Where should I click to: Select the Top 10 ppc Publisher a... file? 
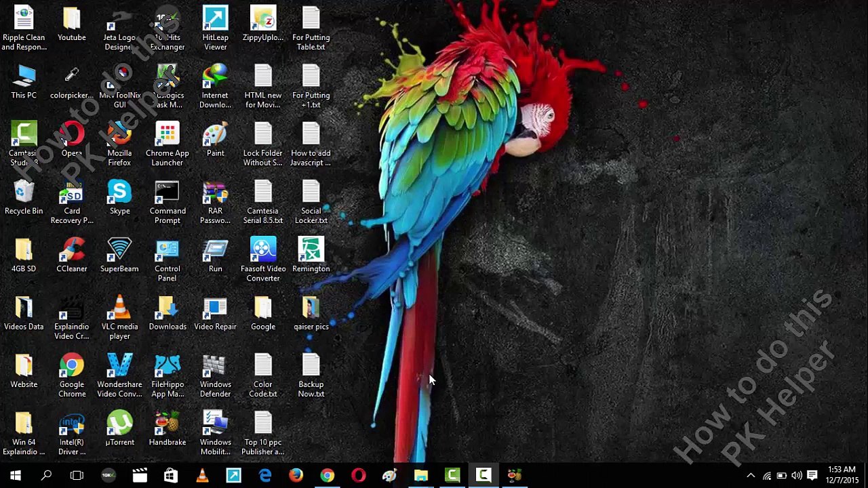click(x=263, y=434)
